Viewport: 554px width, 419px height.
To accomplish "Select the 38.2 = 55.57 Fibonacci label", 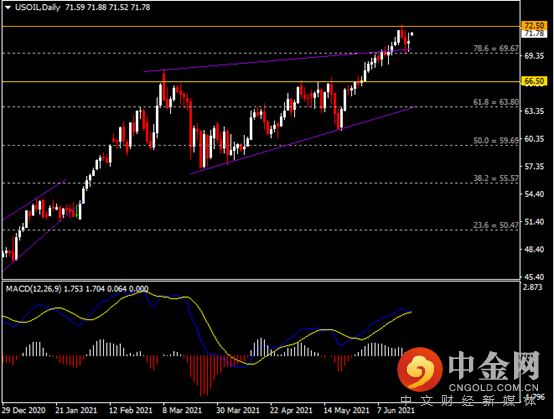I will 496,178.
